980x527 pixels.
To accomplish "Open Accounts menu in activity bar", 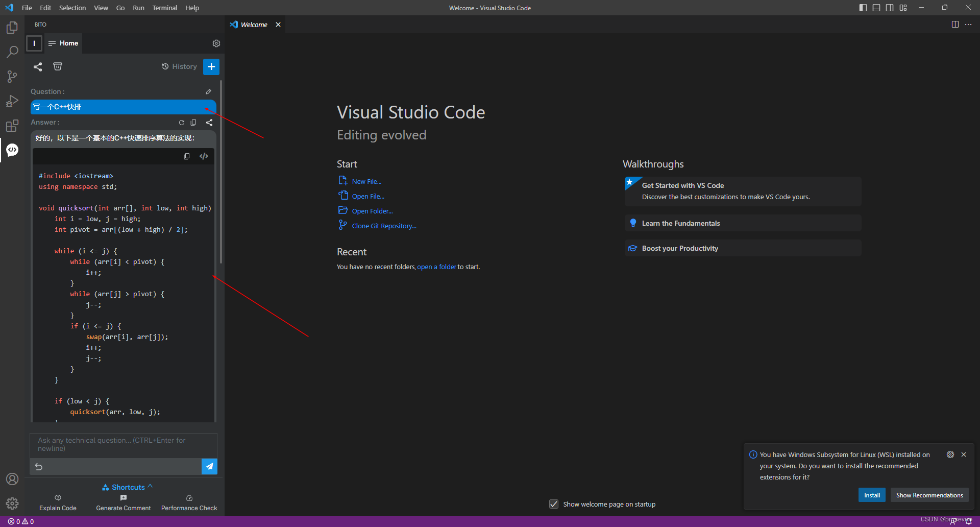I will [x=12, y=479].
